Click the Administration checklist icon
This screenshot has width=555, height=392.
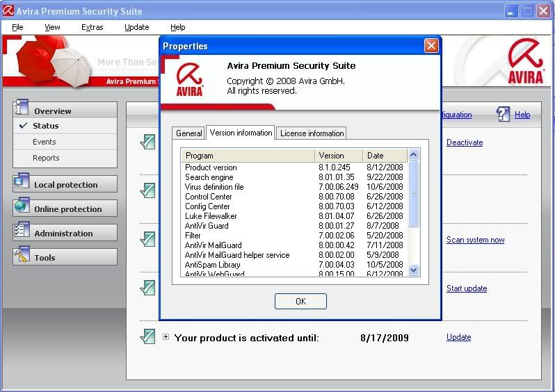tap(22, 230)
